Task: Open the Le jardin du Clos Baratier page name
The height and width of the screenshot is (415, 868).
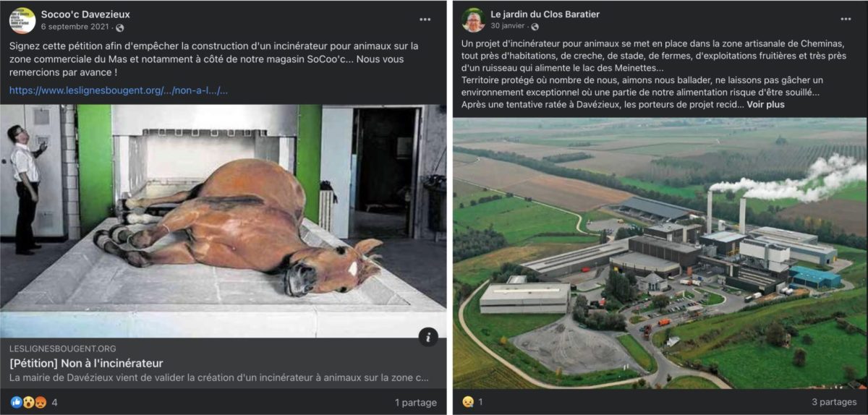Action: tap(545, 14)
